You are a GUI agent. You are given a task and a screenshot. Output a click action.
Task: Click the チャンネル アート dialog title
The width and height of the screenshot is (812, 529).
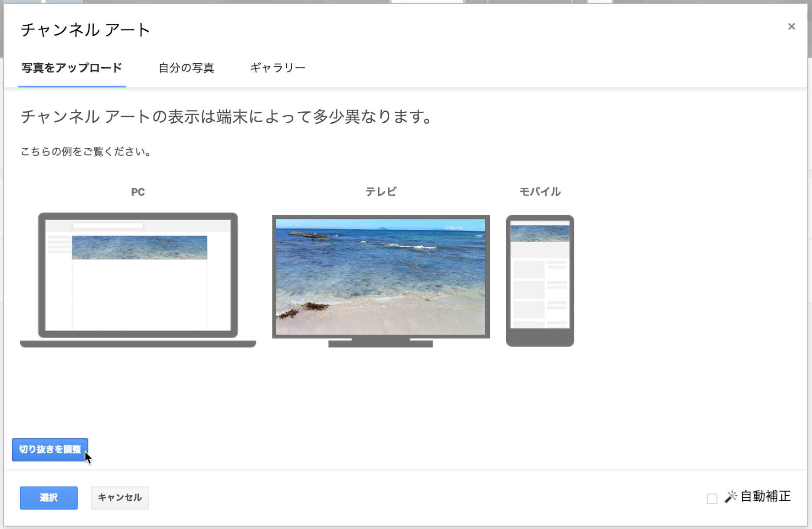[85, 30]
